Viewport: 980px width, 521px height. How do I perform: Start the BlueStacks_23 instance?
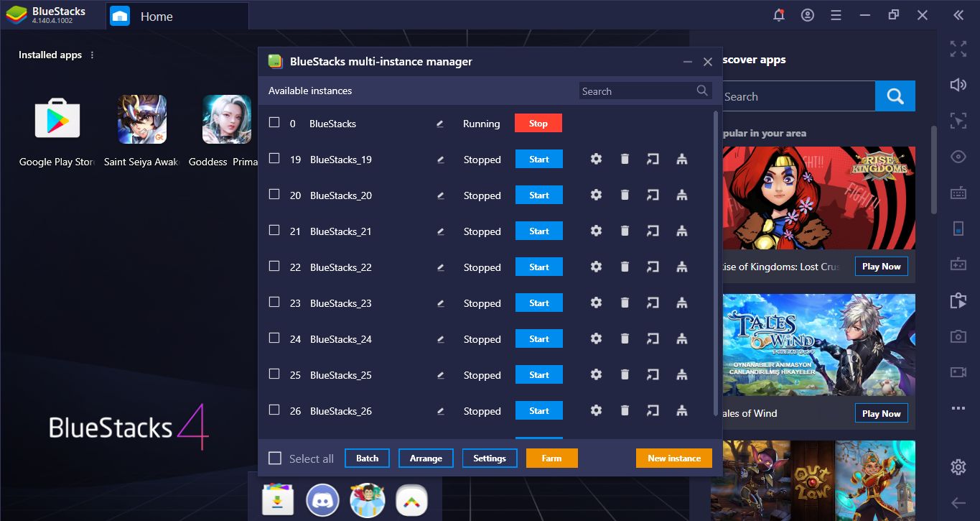pyautogui.click(x=539, y=303)
